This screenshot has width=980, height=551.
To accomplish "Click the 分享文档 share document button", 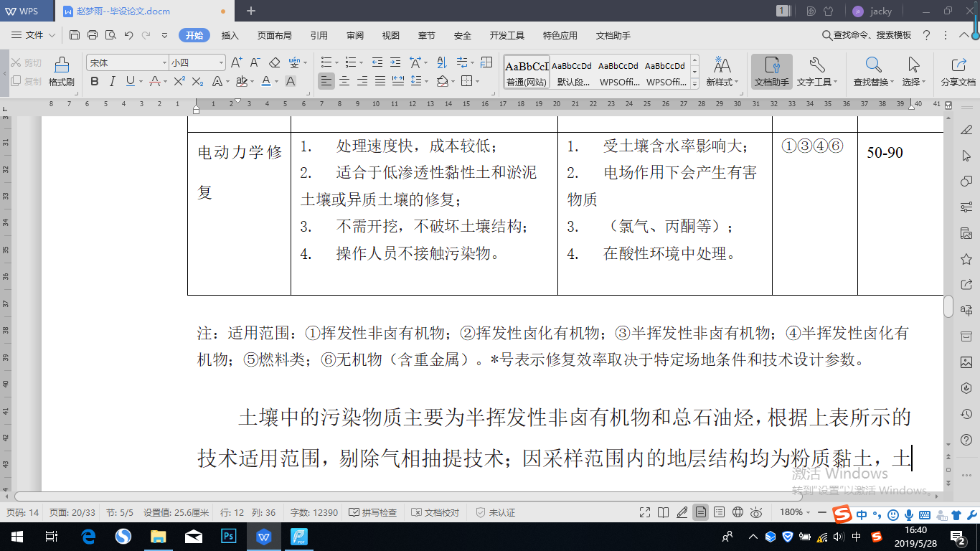I will pyautogui.click(x=958, y=72).
